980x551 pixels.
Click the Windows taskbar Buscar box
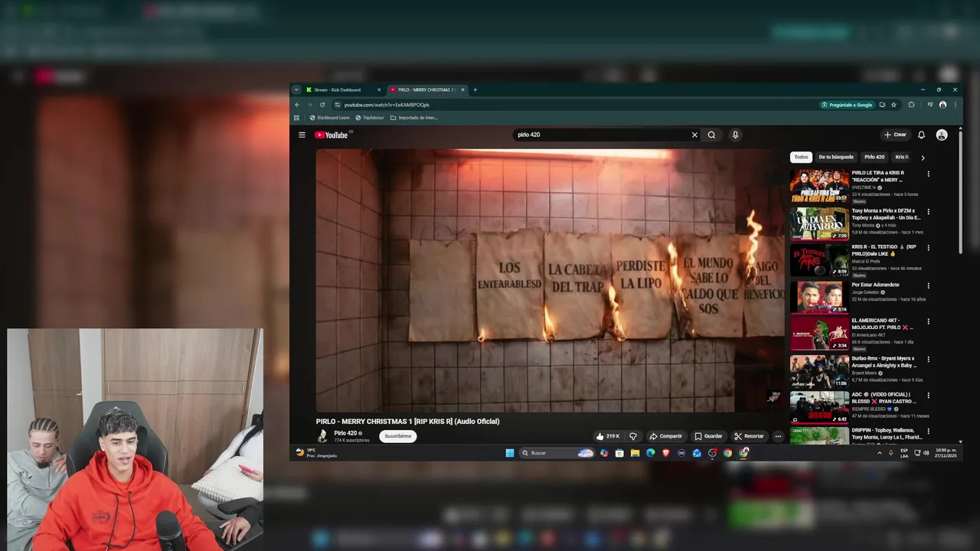pyautogui.click(x=557, y=453)
